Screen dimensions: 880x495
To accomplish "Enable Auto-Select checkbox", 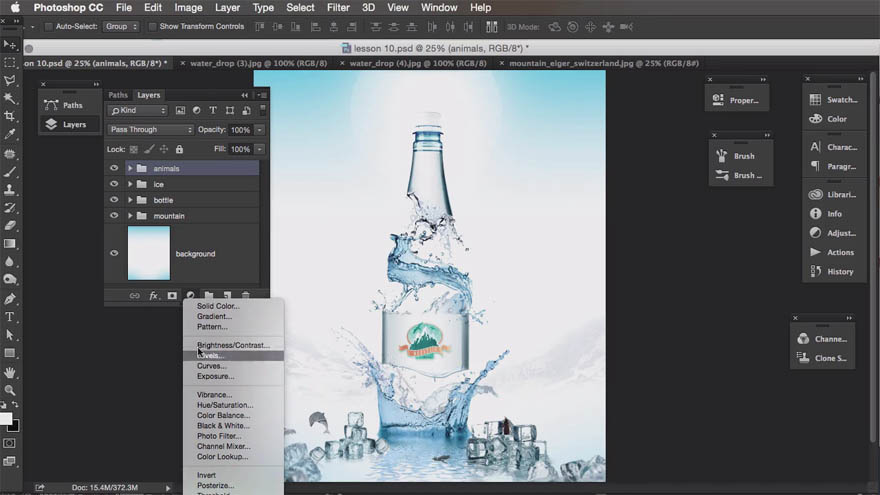I will [x=48, y=26].
